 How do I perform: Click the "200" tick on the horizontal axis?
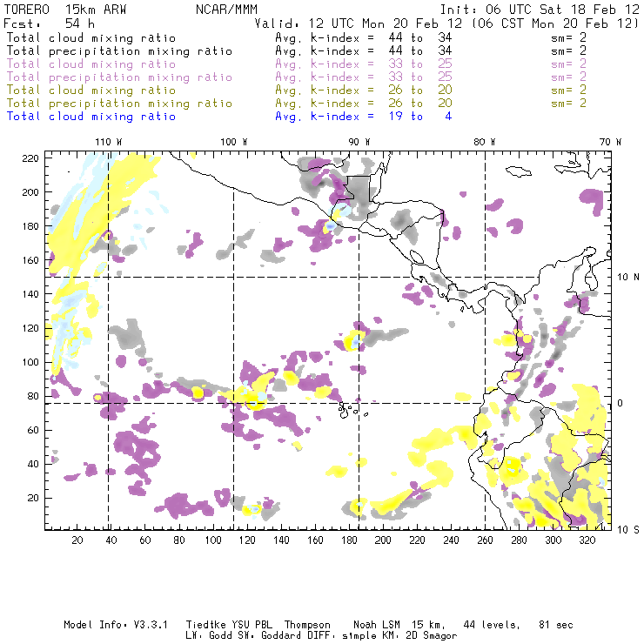[x=383, y=540]
